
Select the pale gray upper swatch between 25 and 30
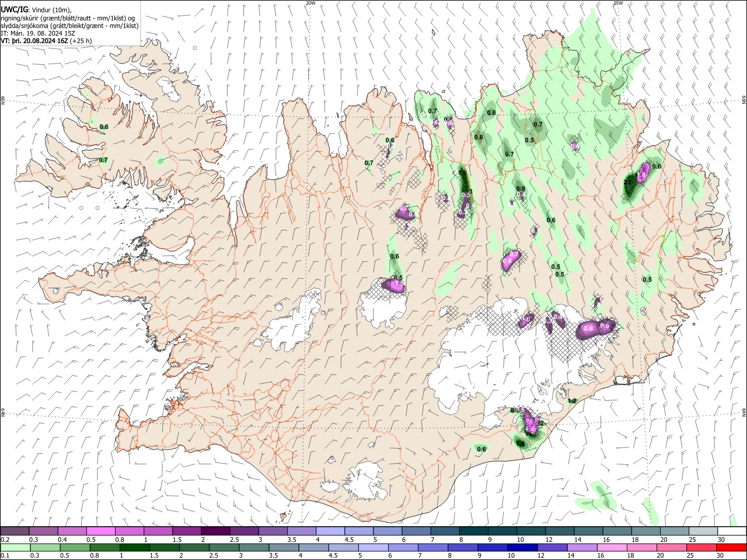pos(703,531)
